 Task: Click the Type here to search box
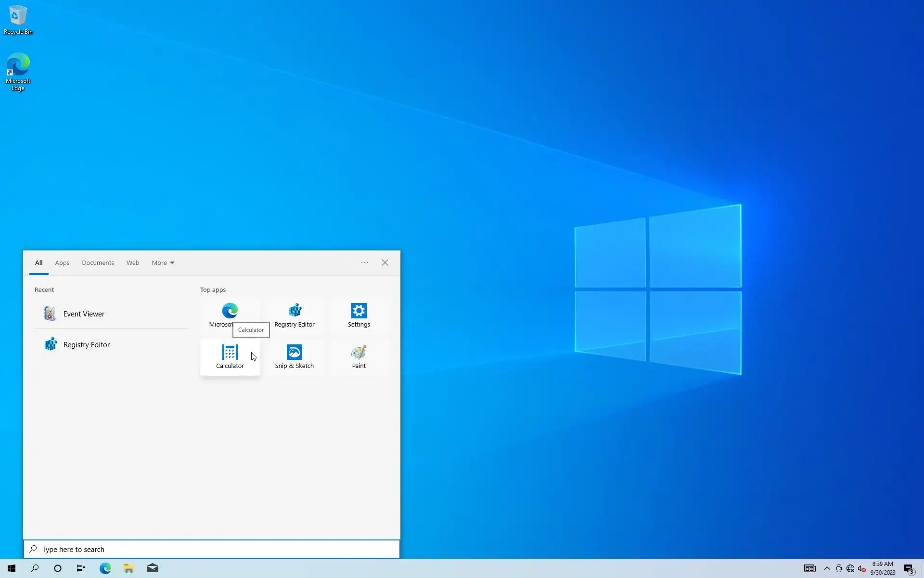coord(212,549)
